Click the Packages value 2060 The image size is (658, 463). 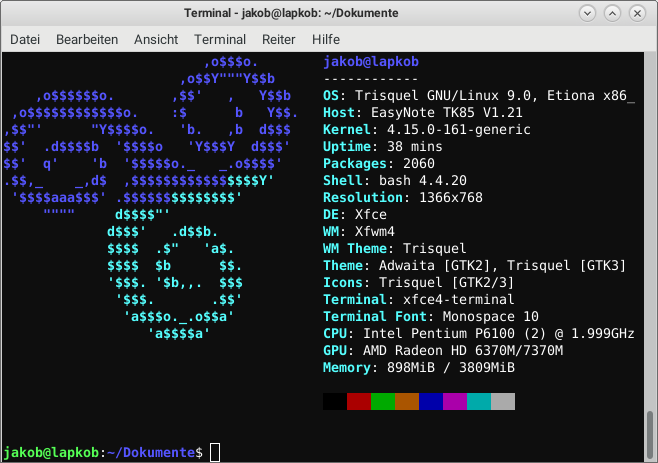[419, 163]
